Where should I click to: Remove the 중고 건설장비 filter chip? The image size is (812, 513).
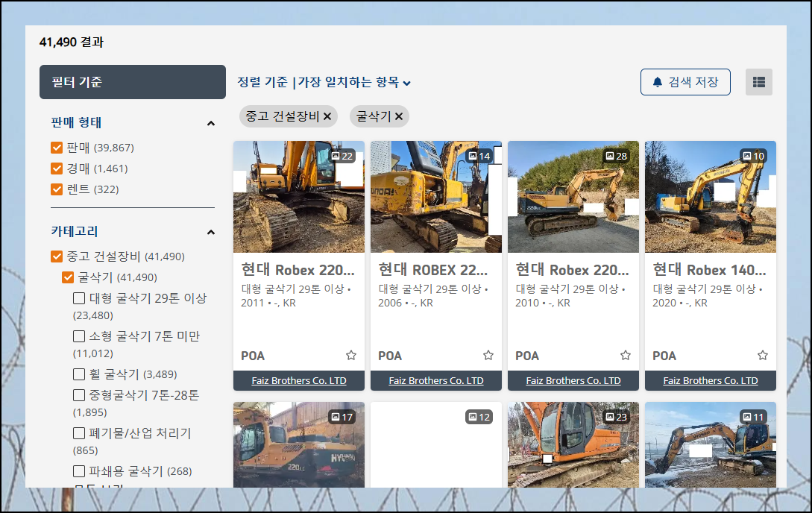coord(327,116)
